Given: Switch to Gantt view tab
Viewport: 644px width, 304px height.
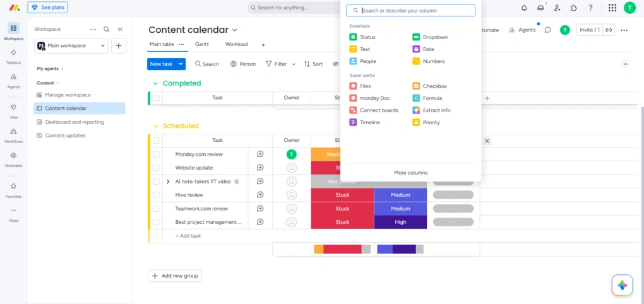Looking at the screenshot, I should (x=201, y=44).
